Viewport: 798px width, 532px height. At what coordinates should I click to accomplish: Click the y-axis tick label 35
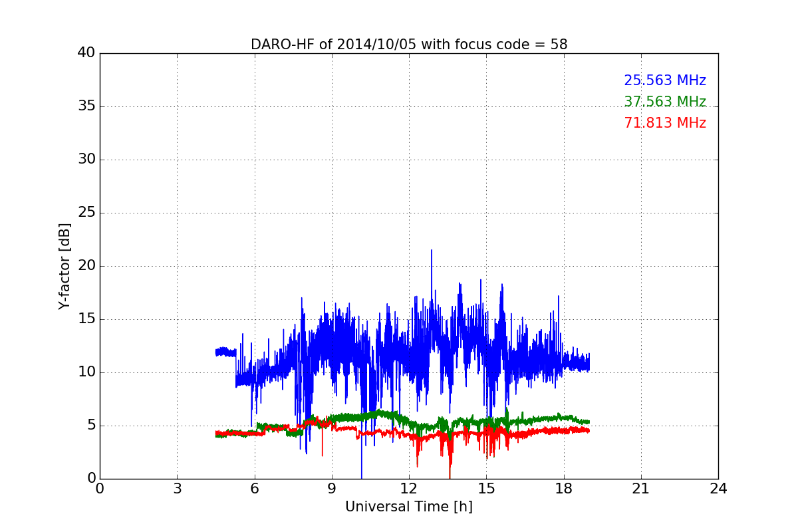click(86, 106)
